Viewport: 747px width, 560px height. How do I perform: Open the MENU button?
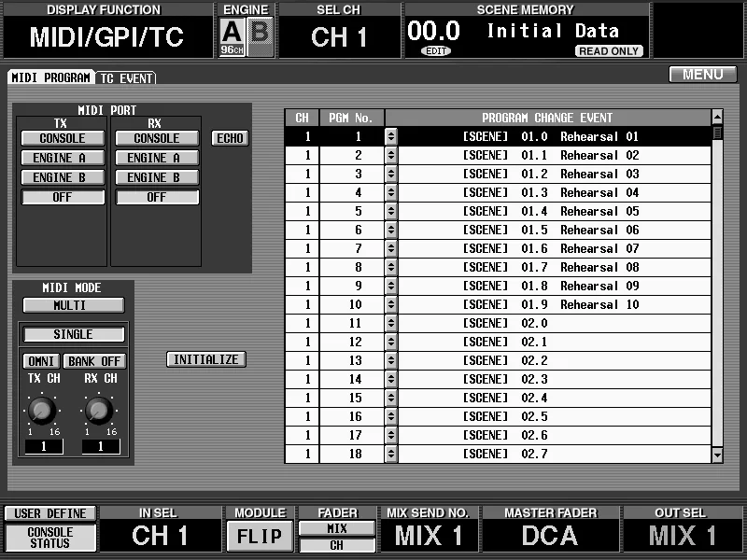pos(703,75)
